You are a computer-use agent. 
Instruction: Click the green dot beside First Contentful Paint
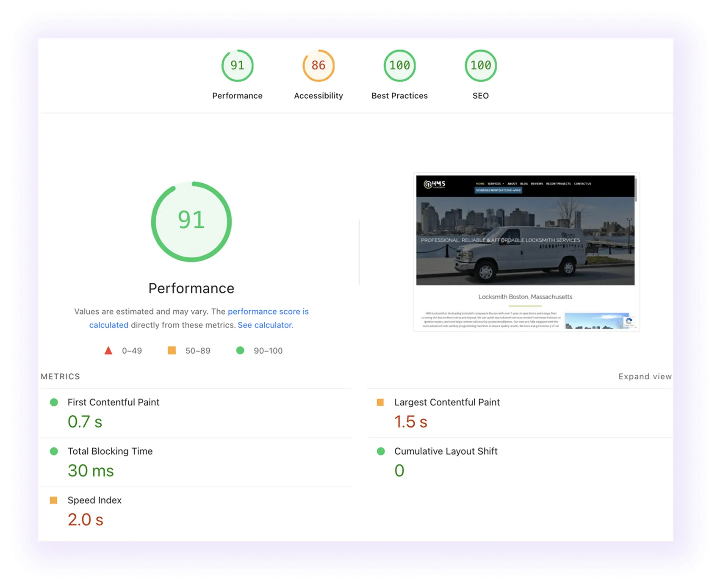tap(54, 402)
